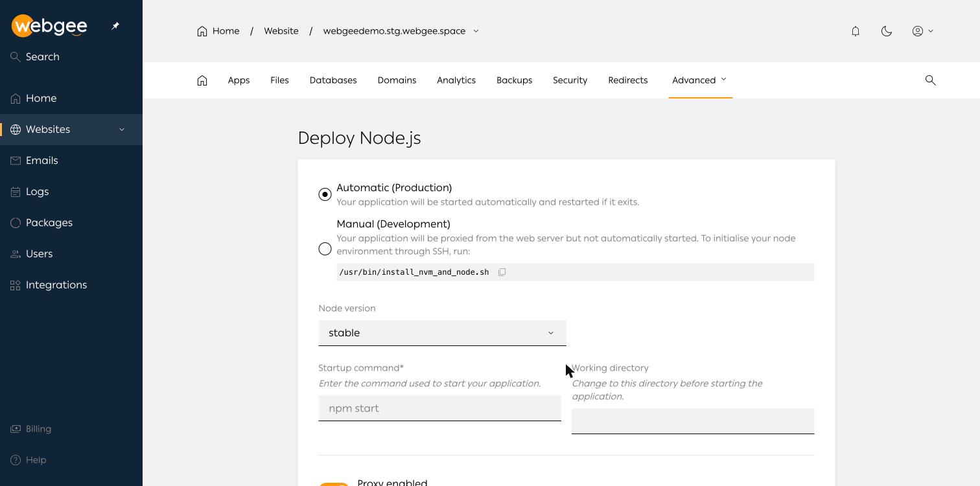Open the webgeedemo.stg.webgee.space site dropdown

(x=476, y=31)
